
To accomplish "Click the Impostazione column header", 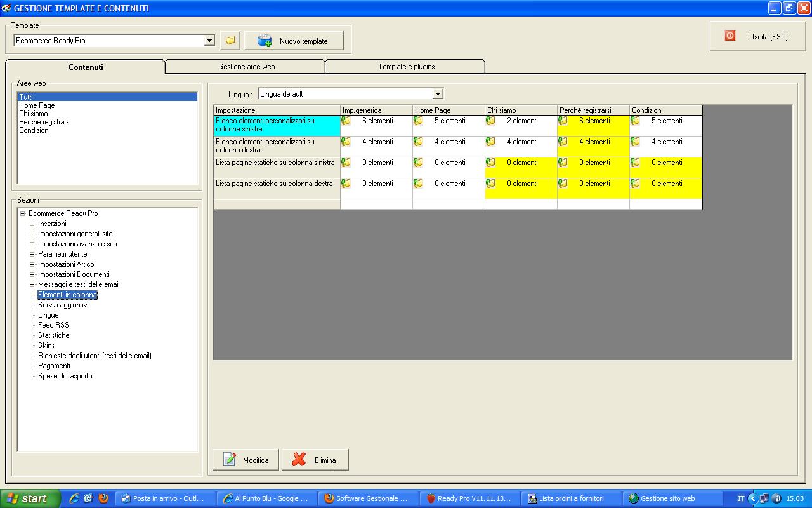I will pos(277,110).
